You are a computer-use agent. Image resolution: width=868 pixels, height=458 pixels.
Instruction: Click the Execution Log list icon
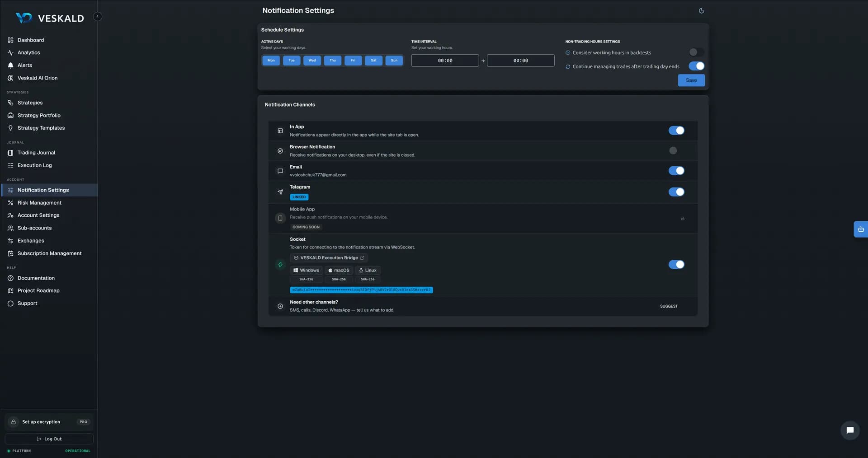[10, 165]
